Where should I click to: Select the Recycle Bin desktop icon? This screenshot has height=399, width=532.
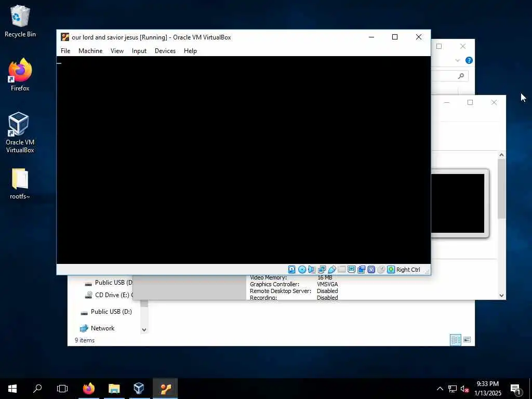click(20, 21)
